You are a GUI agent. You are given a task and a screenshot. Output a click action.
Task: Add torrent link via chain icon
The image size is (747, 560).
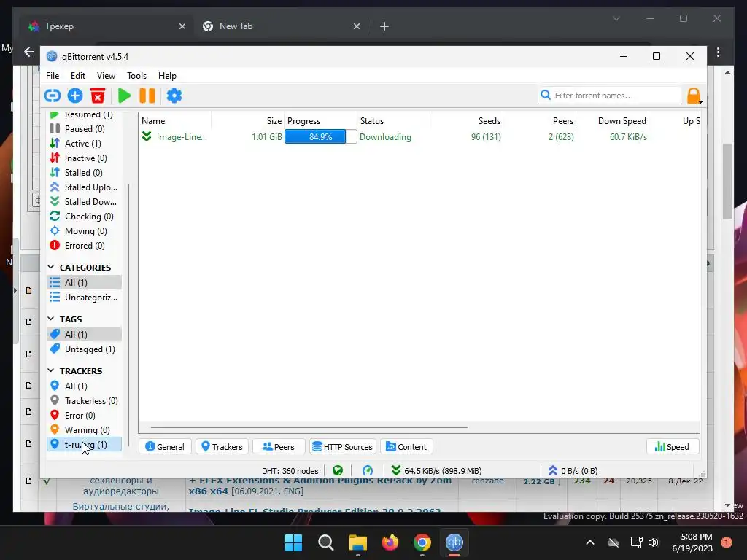[53, 96]
